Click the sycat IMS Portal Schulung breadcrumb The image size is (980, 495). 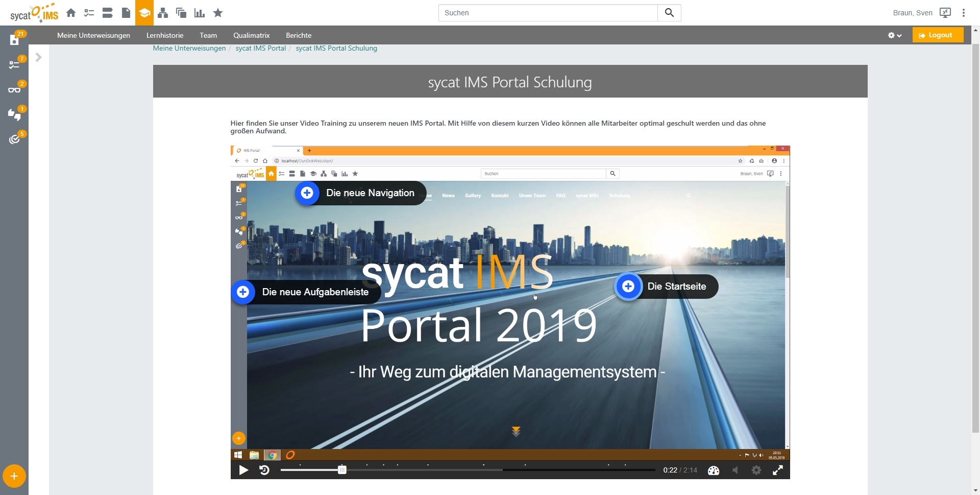click(x=336, y=48)
